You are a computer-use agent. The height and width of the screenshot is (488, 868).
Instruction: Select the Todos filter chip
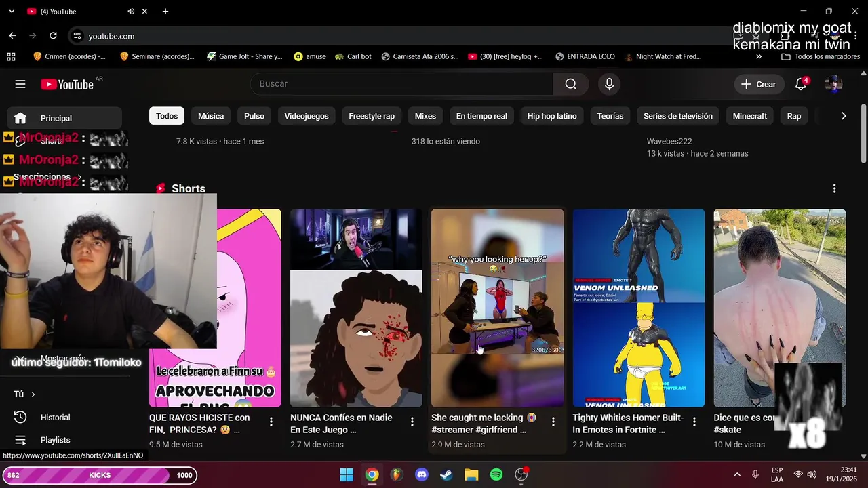pyautogui.click(x=167, y=116)
